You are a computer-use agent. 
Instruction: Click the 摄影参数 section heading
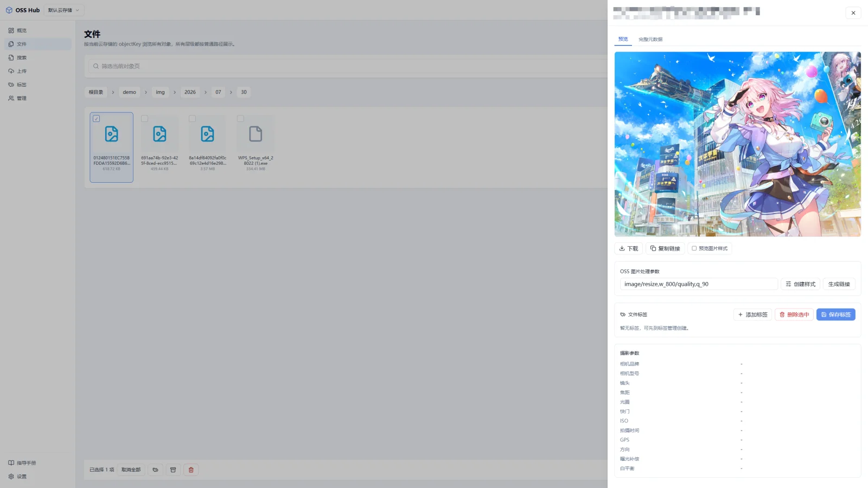point(629,353)
